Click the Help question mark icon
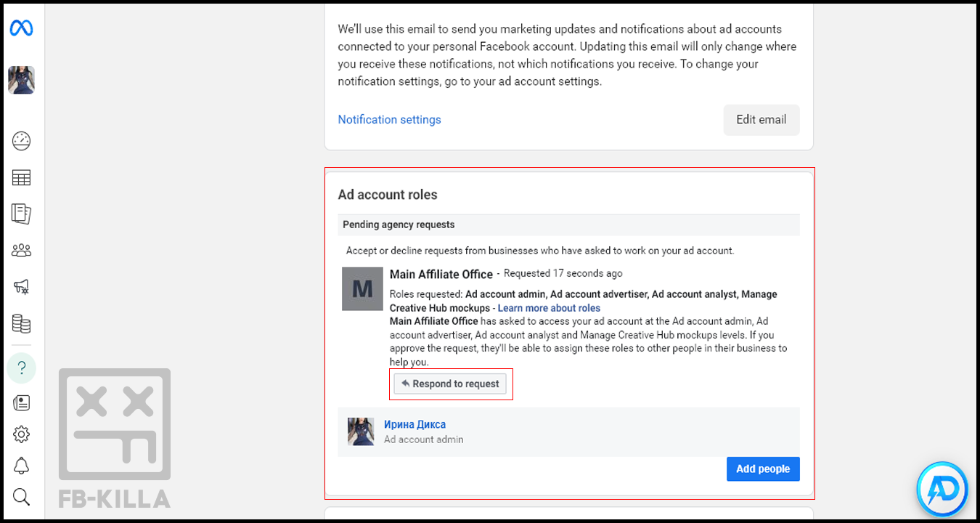980x523 pixels. click(21, 368)
